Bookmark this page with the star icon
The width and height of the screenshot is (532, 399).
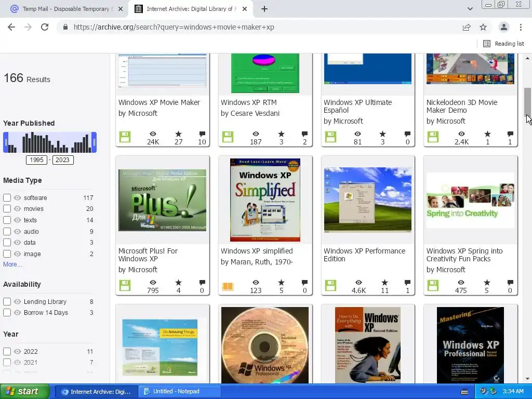(483, 27)
